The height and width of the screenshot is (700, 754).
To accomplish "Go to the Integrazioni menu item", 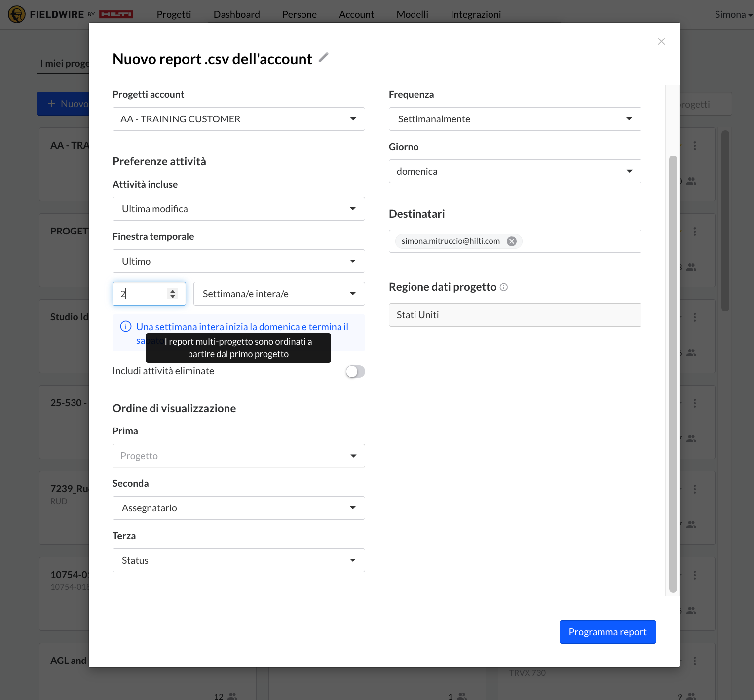I will point(475,14).
